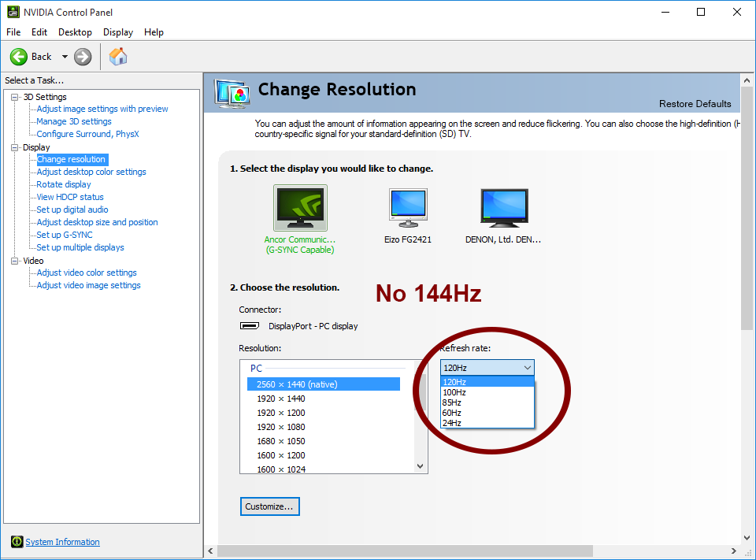Image resolution: width=756 pixels, height=560 pixels.
Task: Click the Customize... button
Action: click(x=269, y=506)
